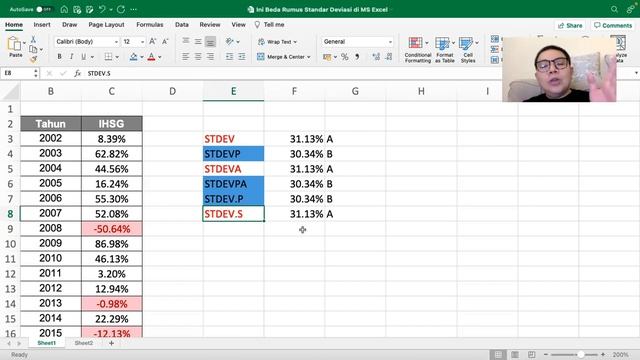640x360 pixels.
Task: Click the Align Left icon
Action: [x=186, y=56]
